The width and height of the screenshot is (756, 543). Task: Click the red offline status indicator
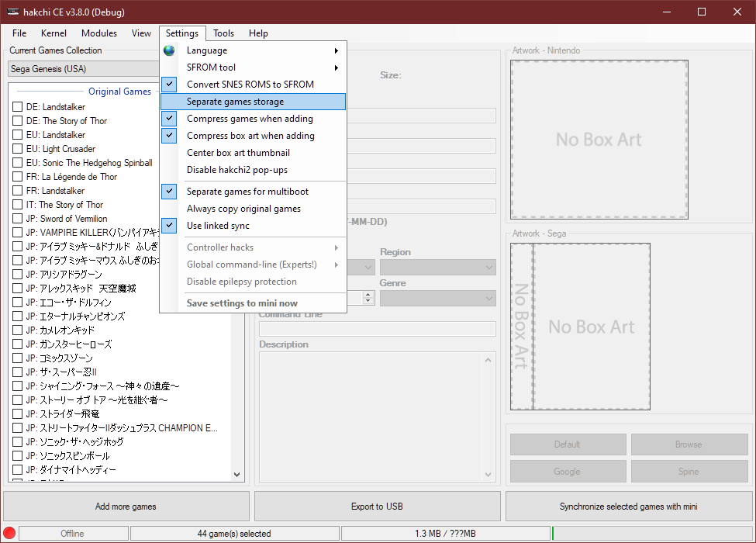(9, 534)
